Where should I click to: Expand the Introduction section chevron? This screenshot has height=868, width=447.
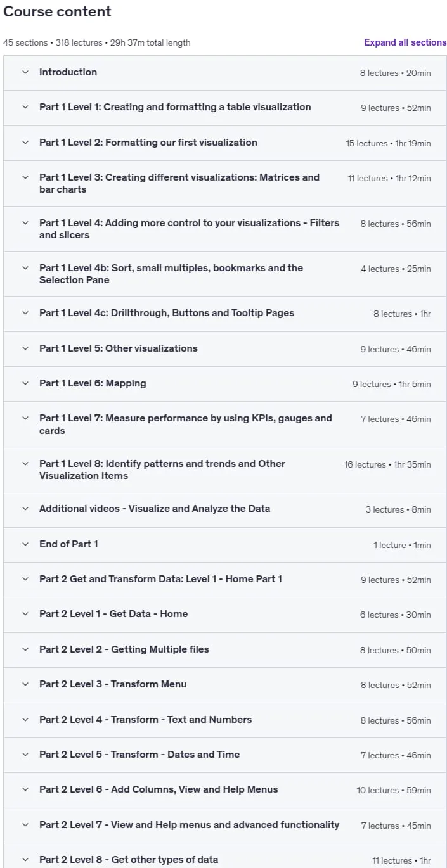pos(25,72)
